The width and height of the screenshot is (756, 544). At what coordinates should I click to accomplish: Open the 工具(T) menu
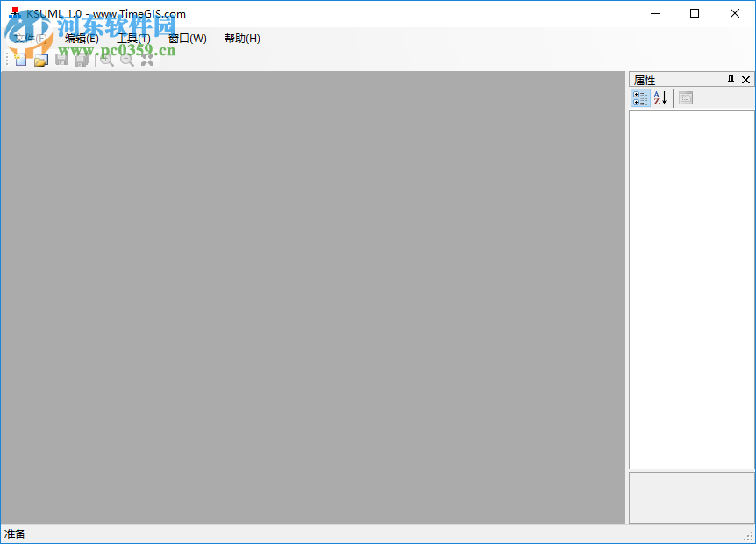click(132, 38)
